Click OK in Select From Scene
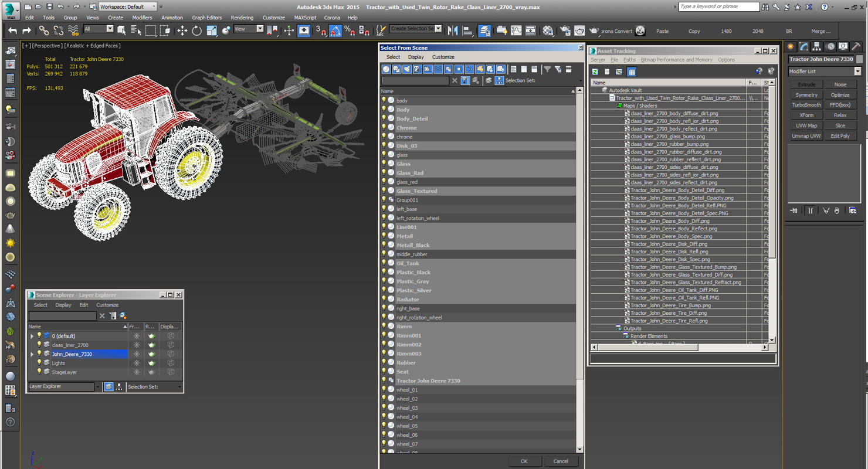Viewport: 868px width, 469px height. (x=524, y=461)
